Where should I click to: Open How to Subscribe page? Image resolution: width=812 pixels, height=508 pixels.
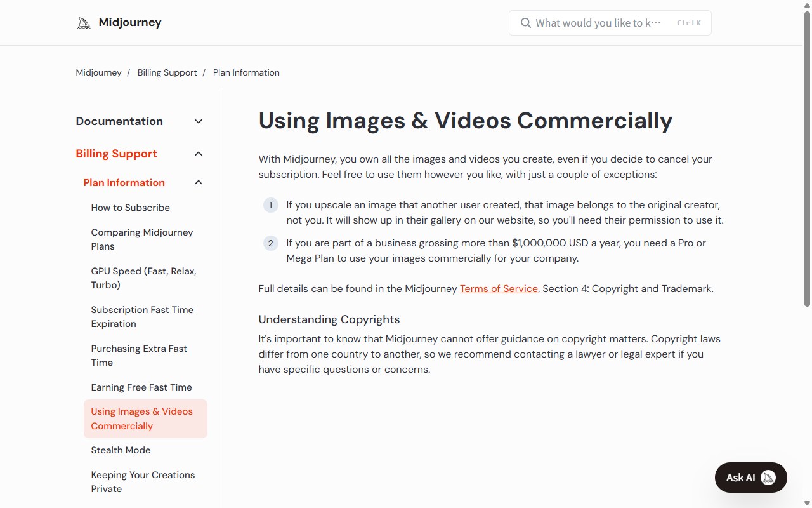point(131,208)
